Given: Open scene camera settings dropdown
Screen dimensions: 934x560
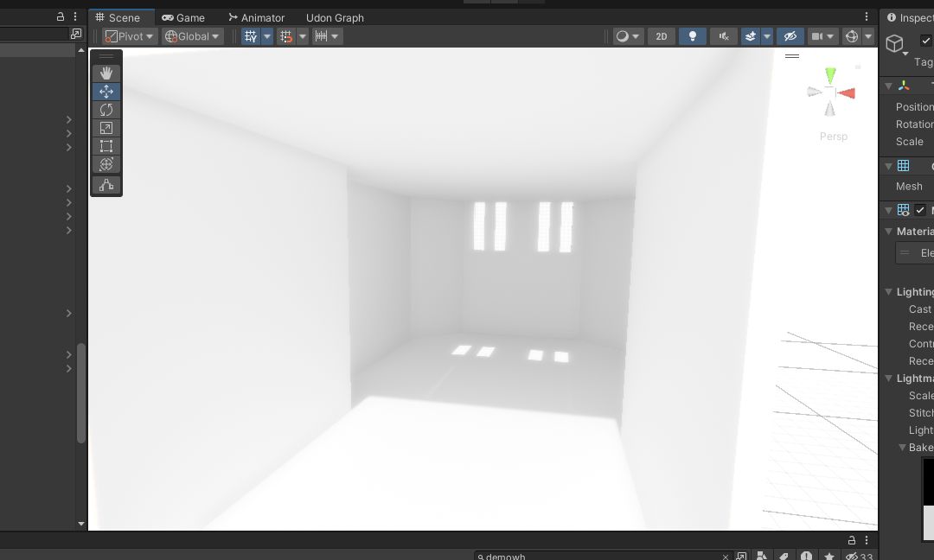Looking at the screenshot, I should click(822, 36).
